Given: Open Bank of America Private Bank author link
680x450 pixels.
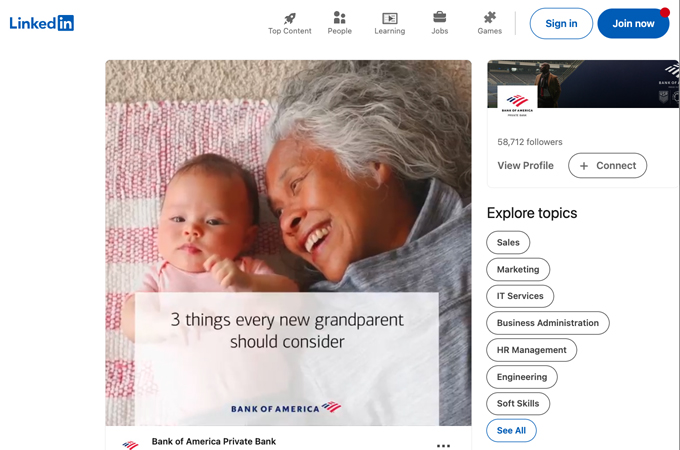Looking at the screenshot, I should pyautogui.click(x=214, y=441).
